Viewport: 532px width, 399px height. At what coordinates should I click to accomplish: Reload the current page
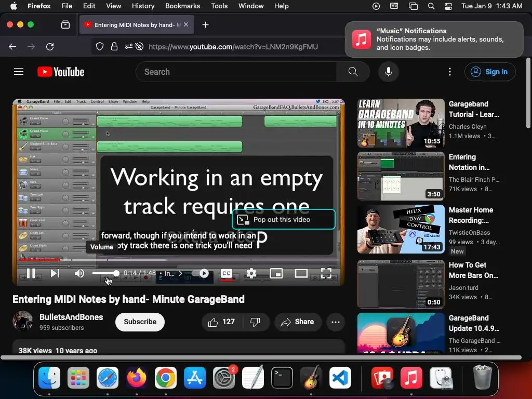click(x=50, y=46)
